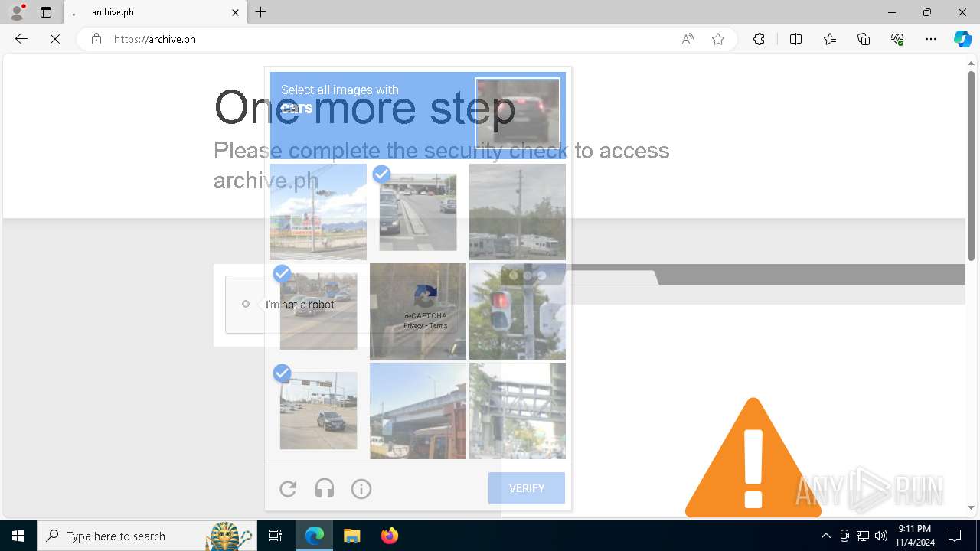980x551 pixels.
Task: Open the clock showing 9:11 PM
Action: (915, 536)
